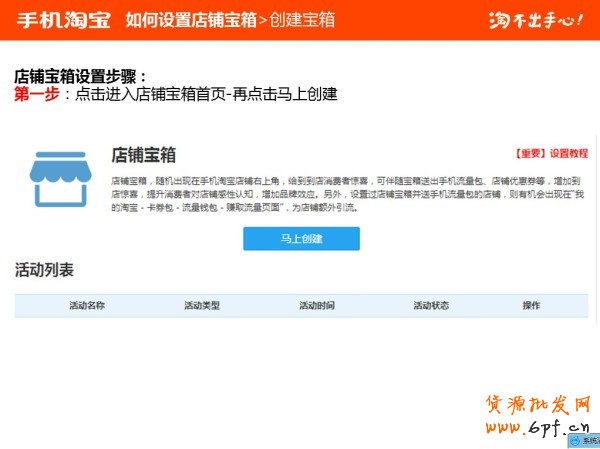Click the 活动类型 column header

click(202, 305)
